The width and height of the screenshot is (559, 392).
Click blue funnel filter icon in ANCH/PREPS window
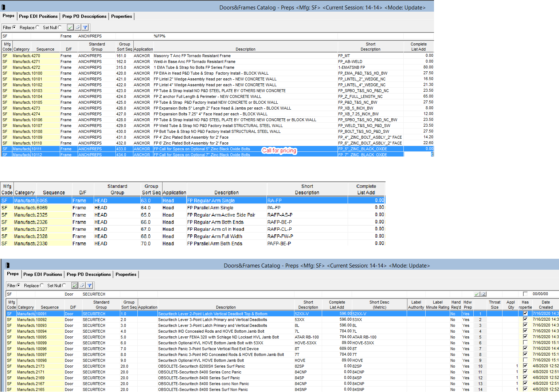point(85,27)
